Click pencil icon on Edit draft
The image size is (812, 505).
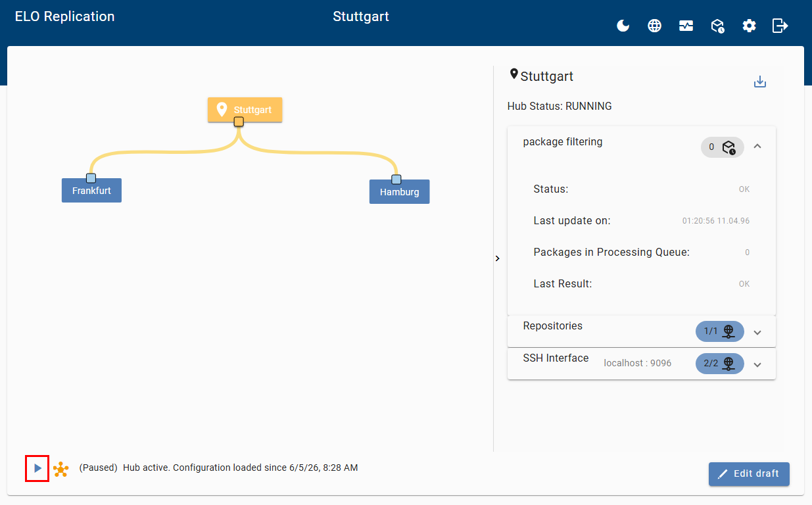[x=723, y=473]
